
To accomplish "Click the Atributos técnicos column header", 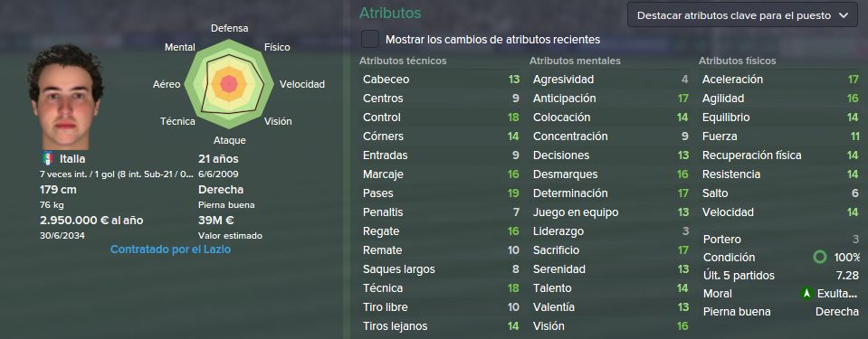I will tap(403, 61).
